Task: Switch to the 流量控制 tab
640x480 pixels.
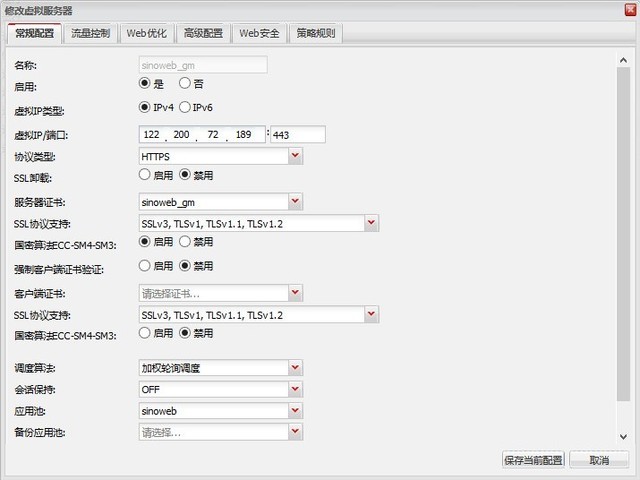Action: pyautogui.click(x=91, y=33)
